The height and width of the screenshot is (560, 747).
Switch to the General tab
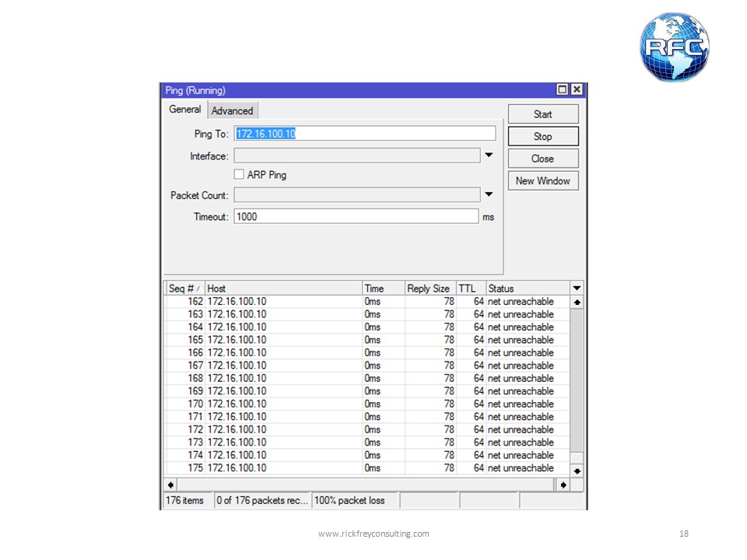tap(185, 110)
